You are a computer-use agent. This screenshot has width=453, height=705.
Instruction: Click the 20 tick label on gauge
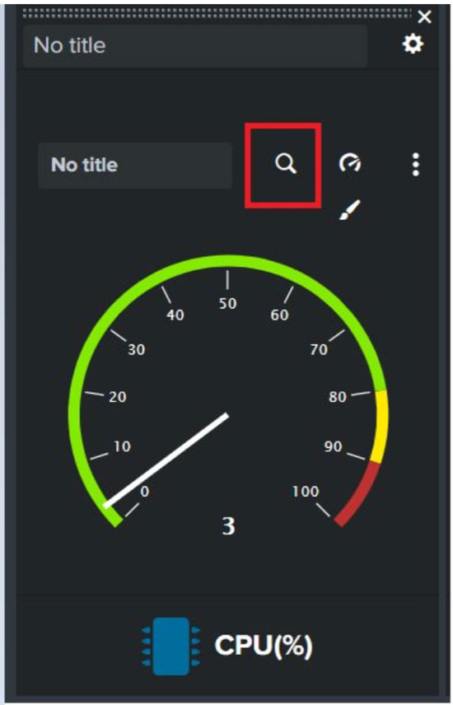click(x=117, y=397)
